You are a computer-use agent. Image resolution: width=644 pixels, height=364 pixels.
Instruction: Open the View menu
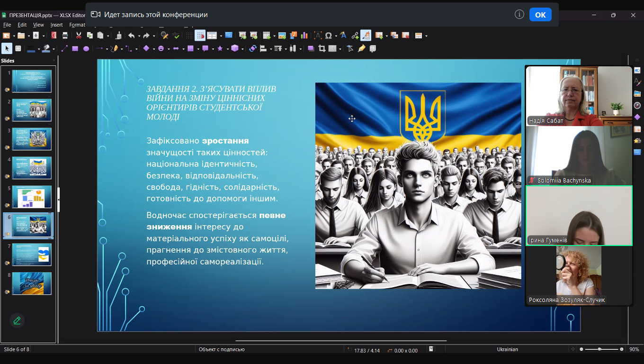tap(38, 25)
